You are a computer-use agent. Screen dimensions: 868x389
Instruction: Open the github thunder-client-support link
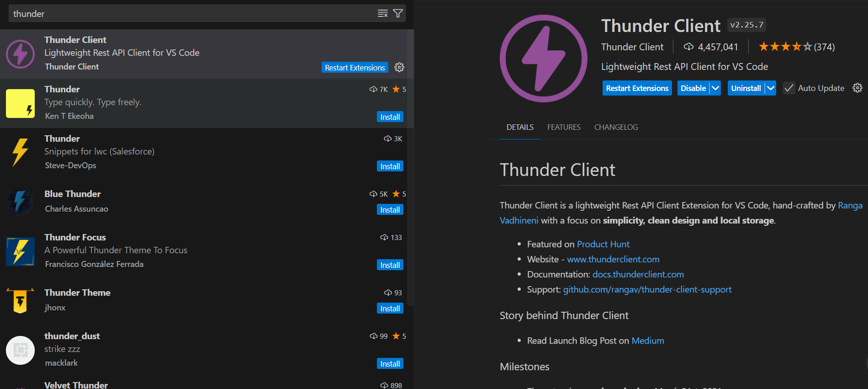point(647,289)
